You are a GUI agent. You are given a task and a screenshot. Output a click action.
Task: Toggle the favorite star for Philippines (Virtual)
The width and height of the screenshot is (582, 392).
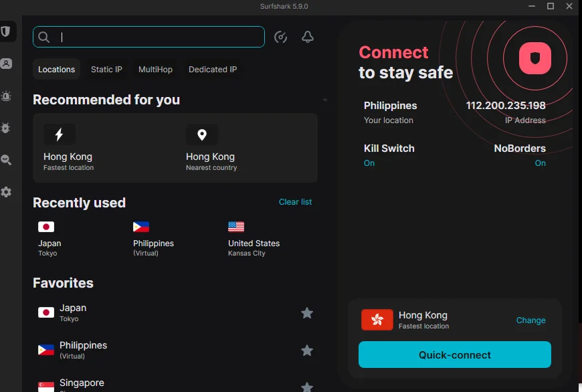(x=306, y=350)
